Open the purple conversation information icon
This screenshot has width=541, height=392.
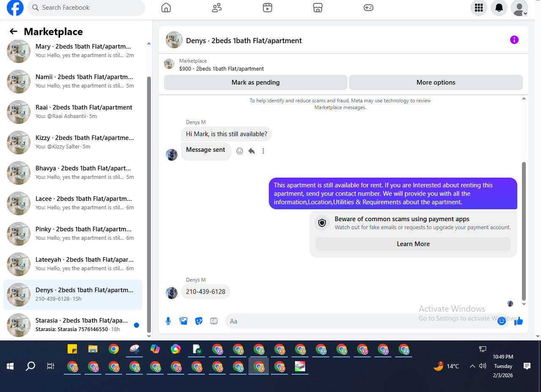(514, 40)
